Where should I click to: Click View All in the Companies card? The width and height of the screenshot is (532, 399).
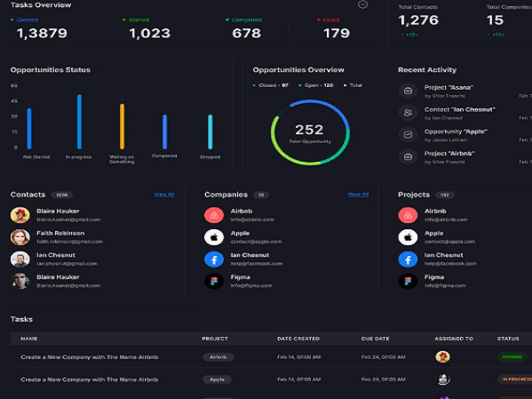pos(358,194)
